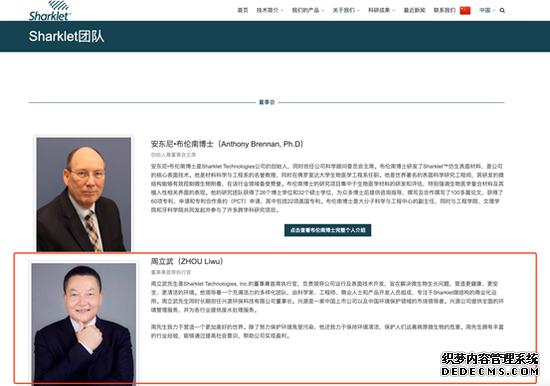Open 联系我们 contact page
The width and height of the screenshot is (550, 386).
(444, 11)
